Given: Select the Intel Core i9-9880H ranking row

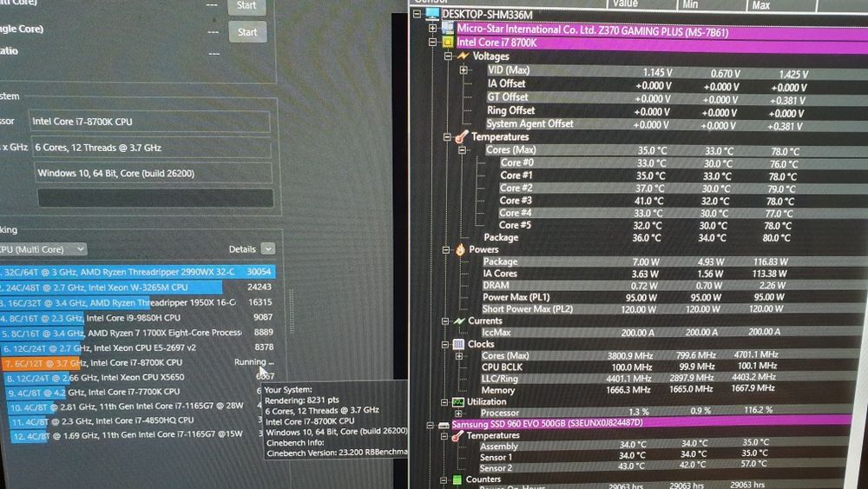Looking at the screenshot, I should point(137,317).
